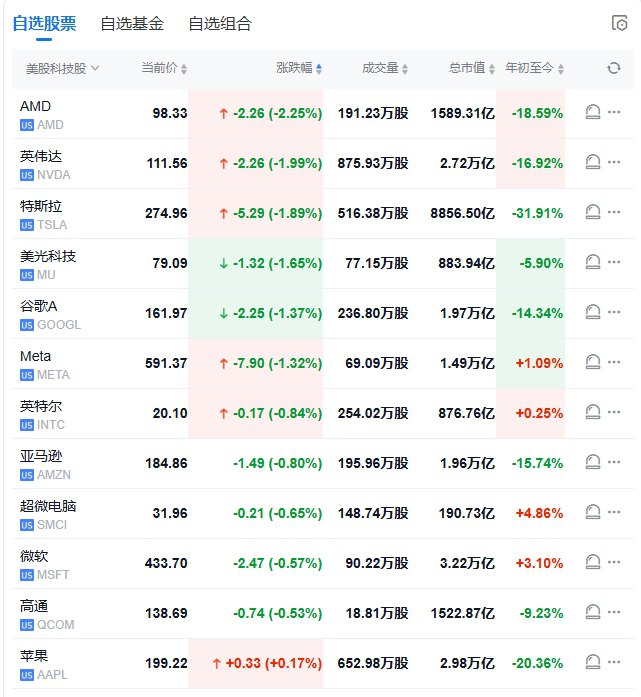Open the 亚马逊 stock page
641x697 pixels.
[41, 456]
